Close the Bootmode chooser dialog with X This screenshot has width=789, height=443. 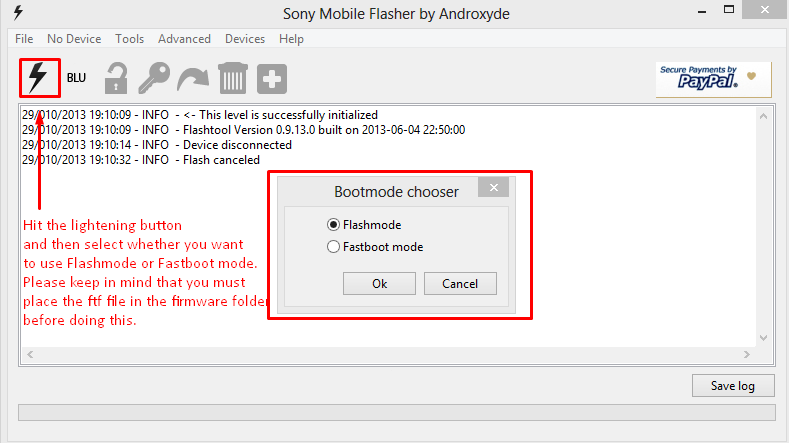pyautogui.click(x=494, y=187)
